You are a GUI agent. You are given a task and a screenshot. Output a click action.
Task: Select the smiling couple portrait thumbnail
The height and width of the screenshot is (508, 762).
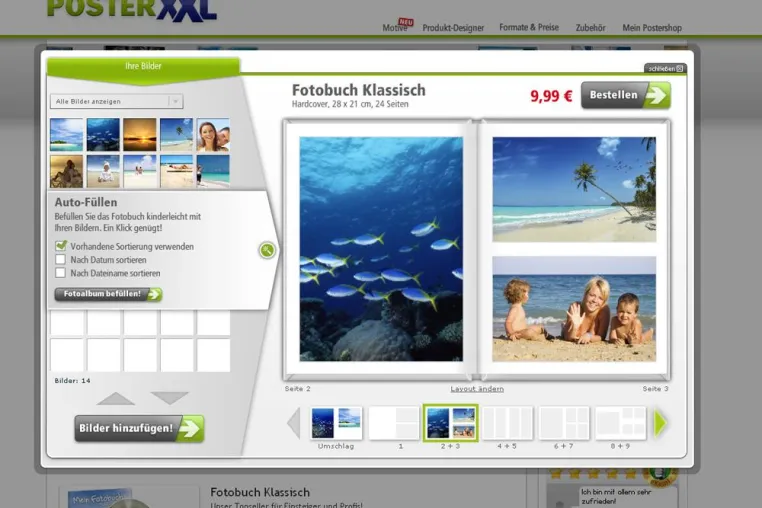(x=213, y=135)
